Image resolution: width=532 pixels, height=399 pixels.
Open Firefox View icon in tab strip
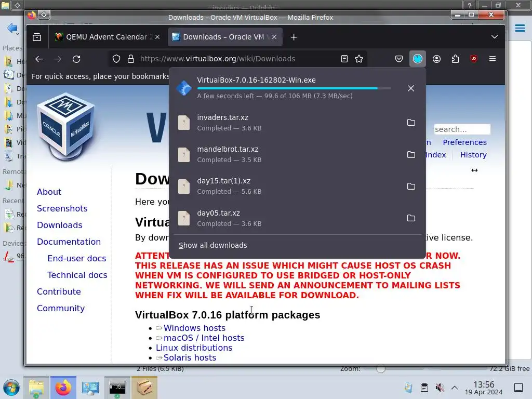[x=37, y=37]
